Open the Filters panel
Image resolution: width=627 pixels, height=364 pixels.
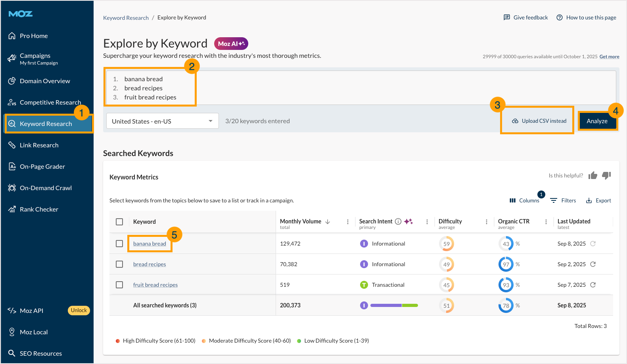pos(563,200)
